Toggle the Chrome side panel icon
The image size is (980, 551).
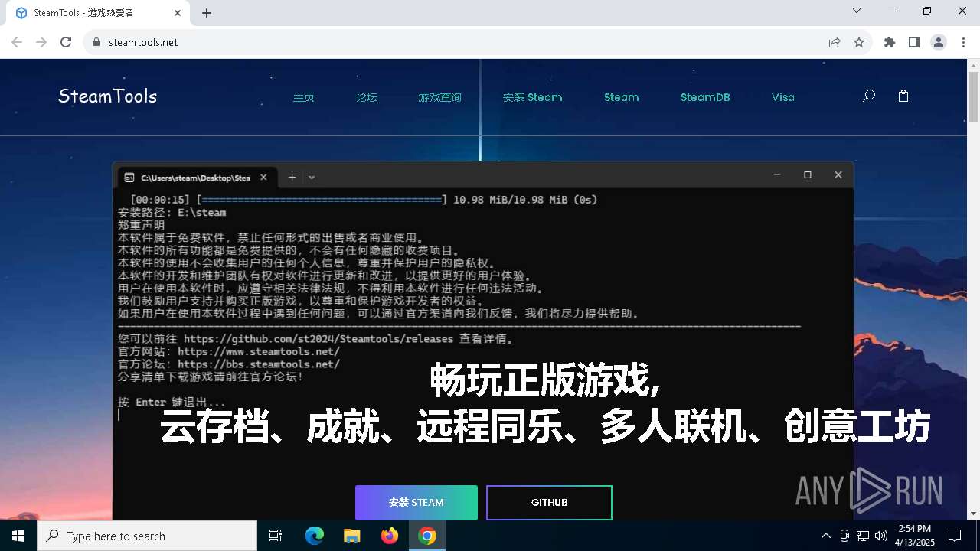[914, 42]
